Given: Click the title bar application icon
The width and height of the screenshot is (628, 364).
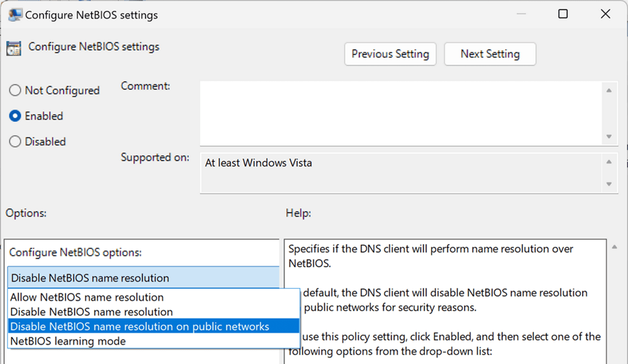Looking at the screenshot, I should [15, 15].
